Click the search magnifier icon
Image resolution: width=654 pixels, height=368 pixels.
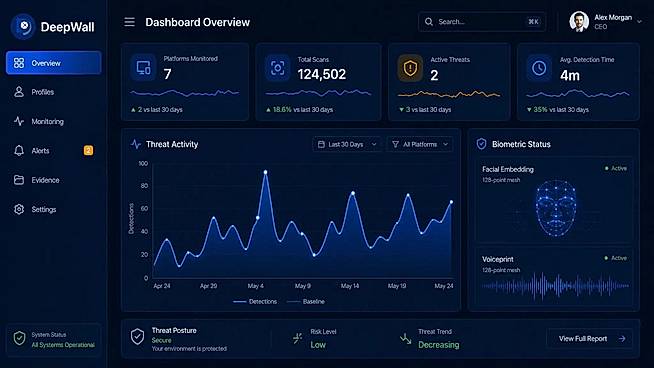pos(429,21)
